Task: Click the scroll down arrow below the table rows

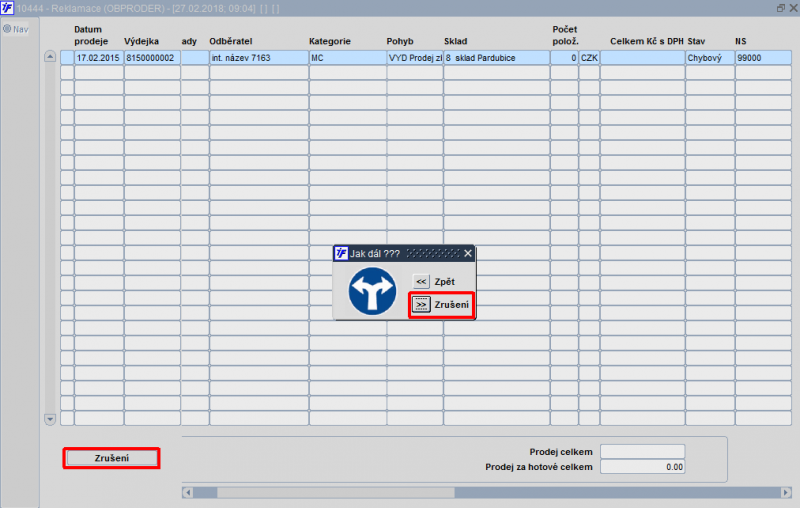Action: 50,419
